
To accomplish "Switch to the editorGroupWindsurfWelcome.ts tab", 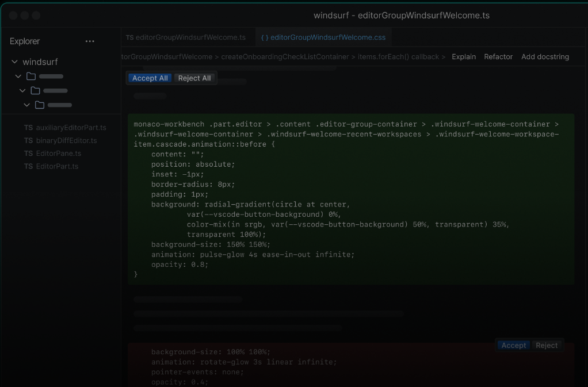I will coord(186,37).
